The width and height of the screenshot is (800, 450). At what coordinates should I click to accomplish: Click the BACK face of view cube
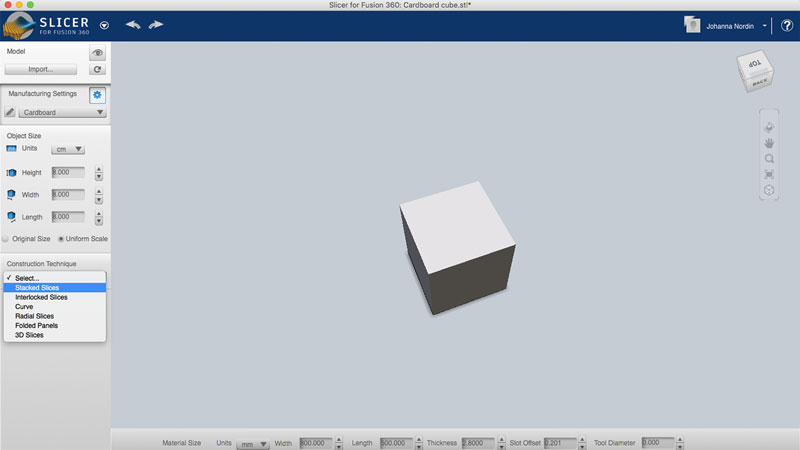pyautogui.click(x=760, y=82)
